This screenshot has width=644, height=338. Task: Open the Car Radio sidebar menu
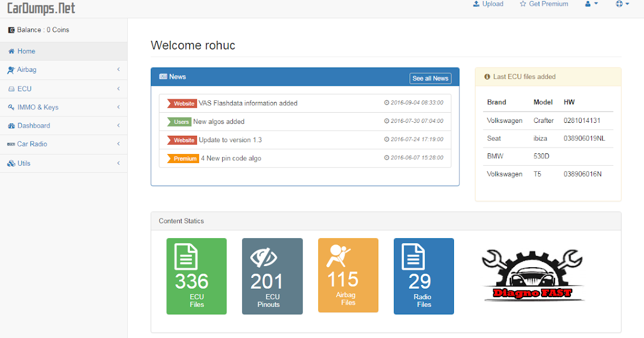click(x=63, y=144)
